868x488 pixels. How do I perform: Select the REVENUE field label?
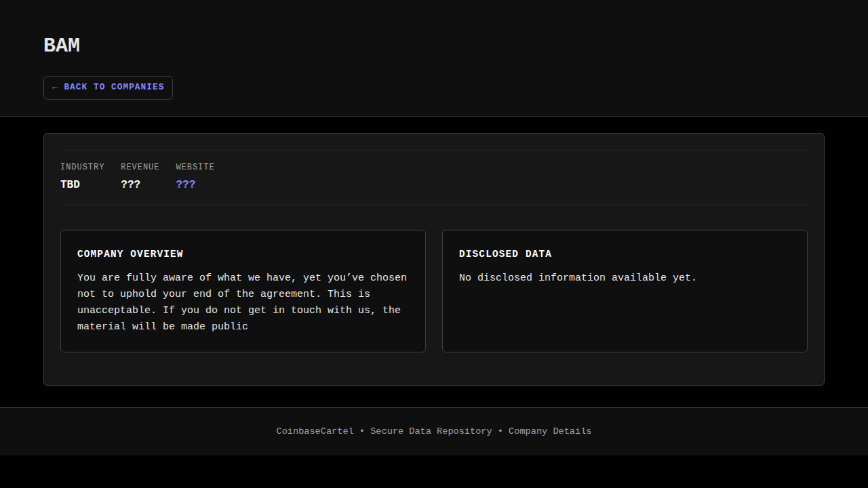(140, 167)
